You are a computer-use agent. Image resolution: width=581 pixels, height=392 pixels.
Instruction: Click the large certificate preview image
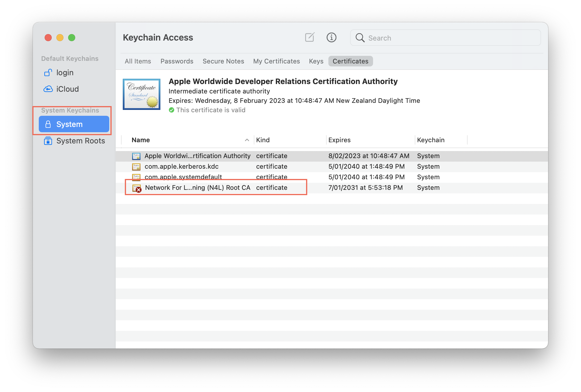click(x=142, y=94)
